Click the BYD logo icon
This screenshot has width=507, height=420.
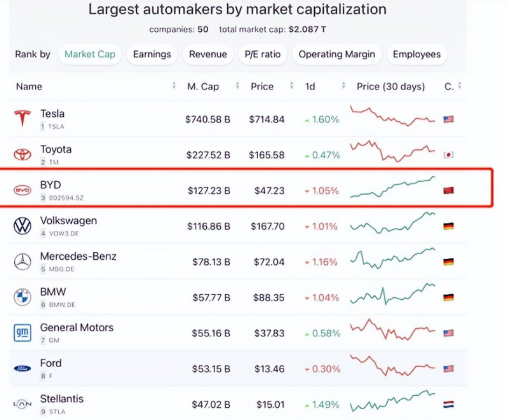pos(22,190)
